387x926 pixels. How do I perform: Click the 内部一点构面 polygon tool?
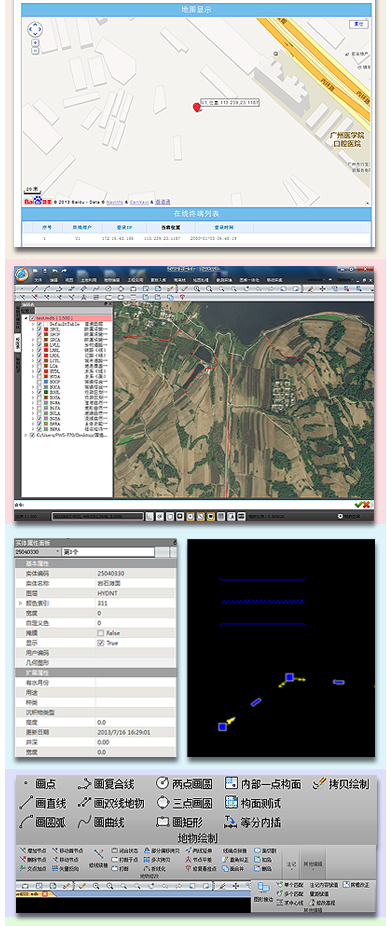263,784
